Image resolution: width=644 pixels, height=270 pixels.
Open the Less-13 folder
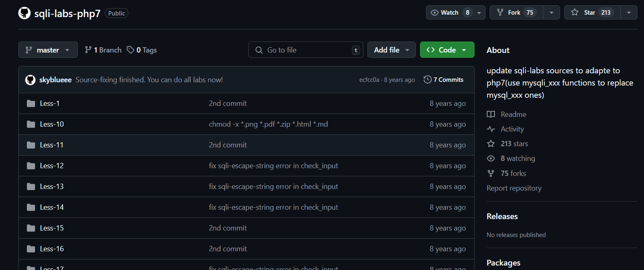point(52,187)
